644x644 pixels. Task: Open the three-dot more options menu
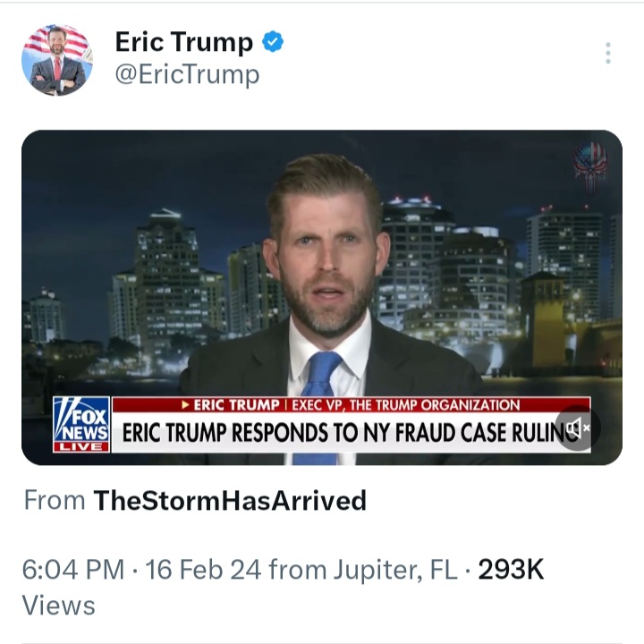pos(608,53)
